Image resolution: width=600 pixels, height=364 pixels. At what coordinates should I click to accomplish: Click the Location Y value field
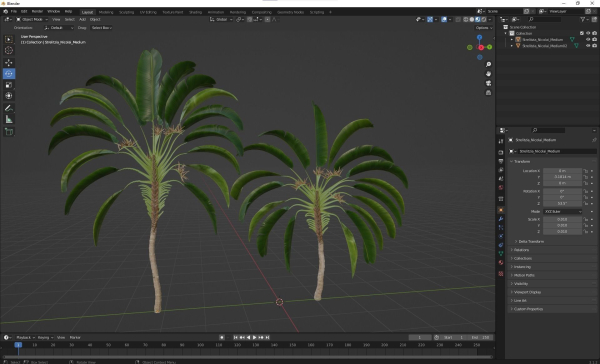[x=562, y=177]
